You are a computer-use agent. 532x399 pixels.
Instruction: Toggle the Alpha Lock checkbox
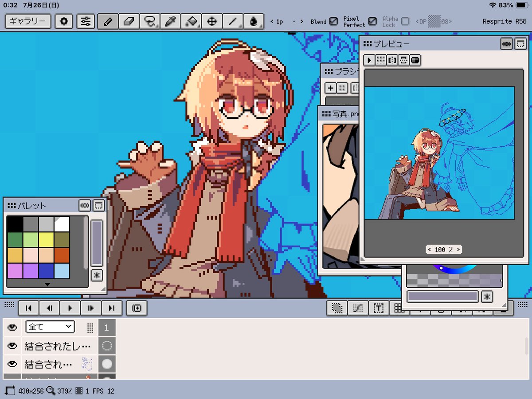click(405, 21)
